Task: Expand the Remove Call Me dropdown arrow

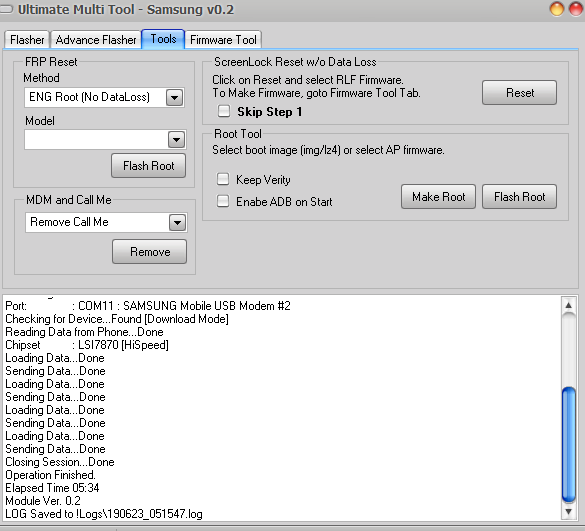Action: pos(177,223)
